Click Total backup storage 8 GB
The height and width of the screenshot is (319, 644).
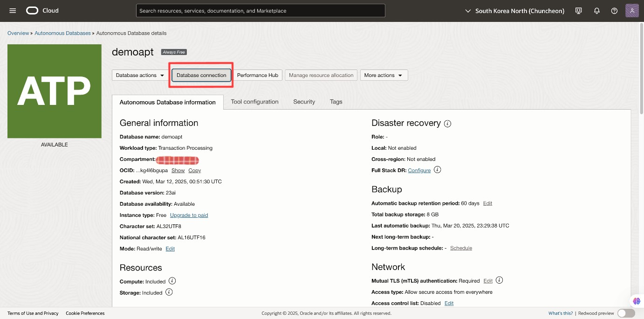click(405, 215)
